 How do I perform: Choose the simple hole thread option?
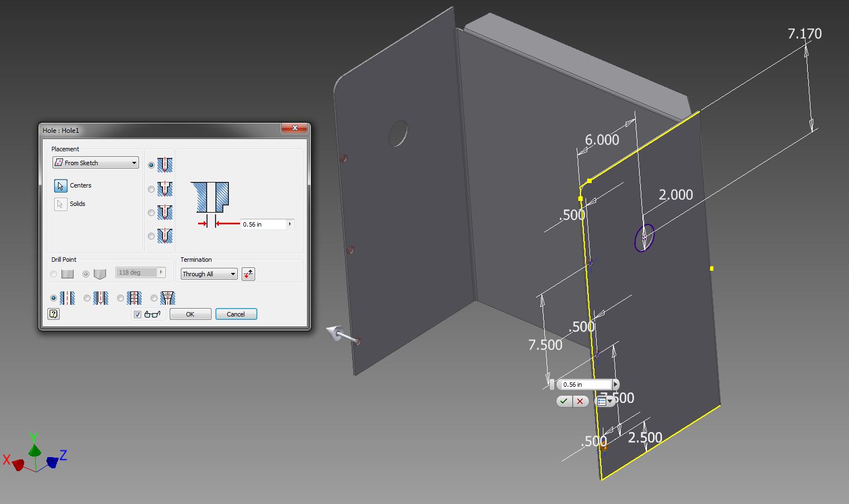click(54, 298)
